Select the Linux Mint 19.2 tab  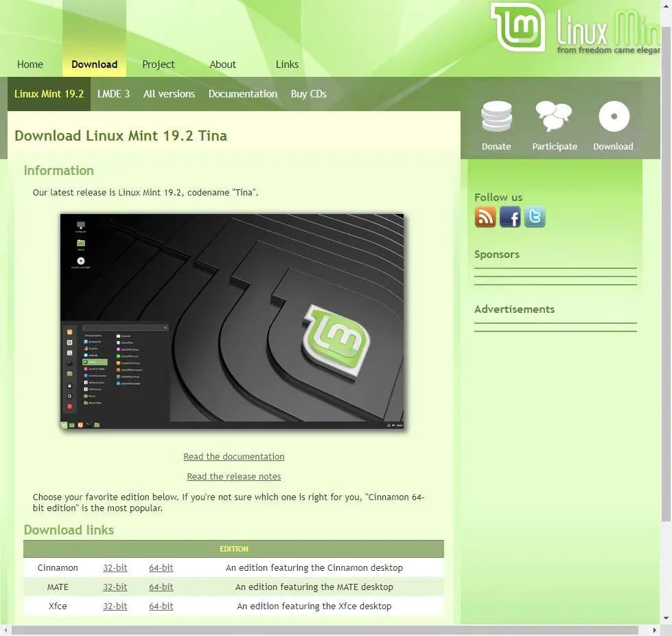tap(49, 94)
